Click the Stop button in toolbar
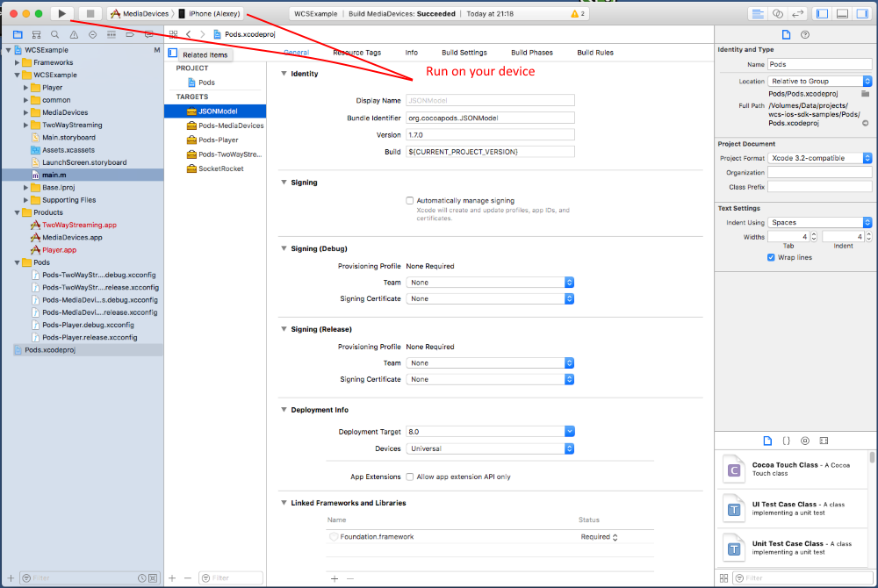 [90, 13]
